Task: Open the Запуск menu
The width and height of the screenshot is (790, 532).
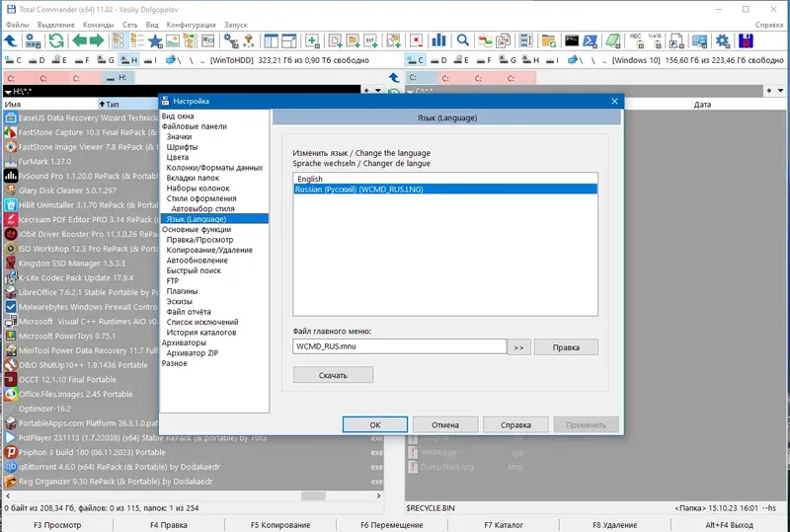Action: [x=236, y=25]
